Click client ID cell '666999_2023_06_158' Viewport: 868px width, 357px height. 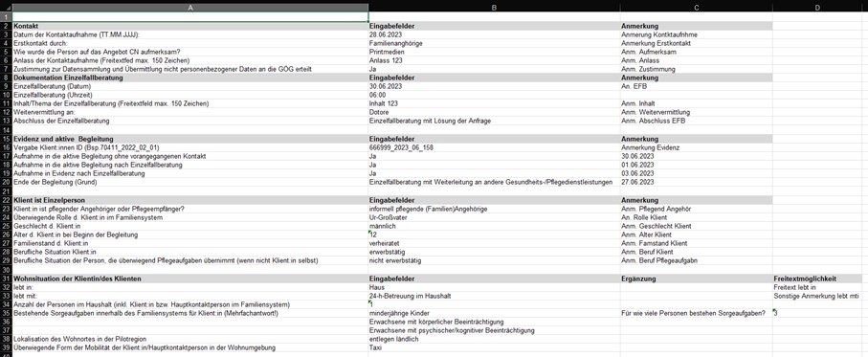point(494,147)
